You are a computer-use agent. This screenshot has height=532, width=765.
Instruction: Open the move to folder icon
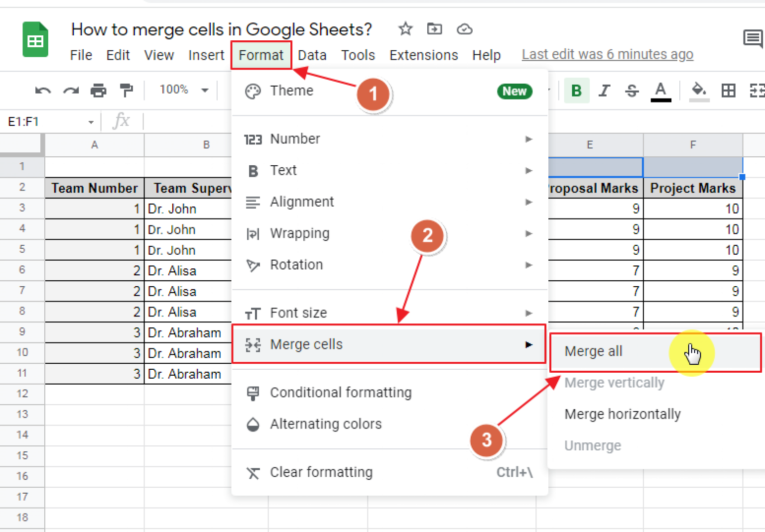click(x=434, y=29)
